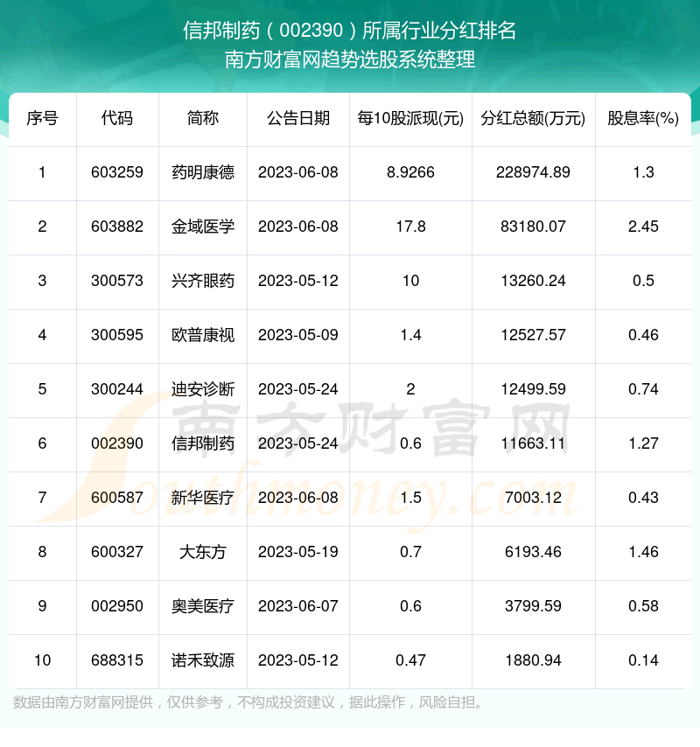
Task: Click stock code 603882
Action: [x=116, y=227]
